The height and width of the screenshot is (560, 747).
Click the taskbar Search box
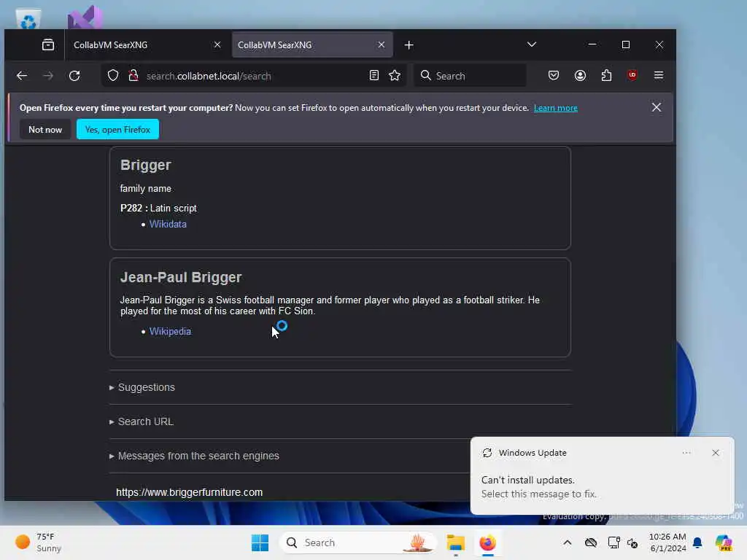coord(357,542)
